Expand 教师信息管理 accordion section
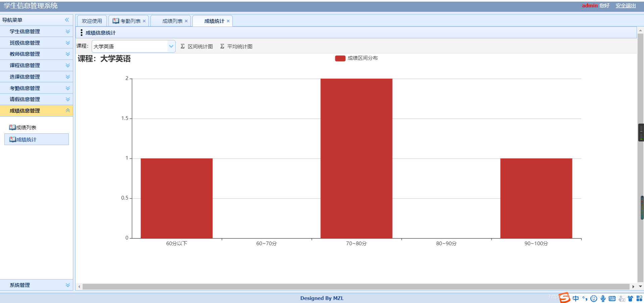The height and width of the screenshot is (303, 644). [36, 54]
